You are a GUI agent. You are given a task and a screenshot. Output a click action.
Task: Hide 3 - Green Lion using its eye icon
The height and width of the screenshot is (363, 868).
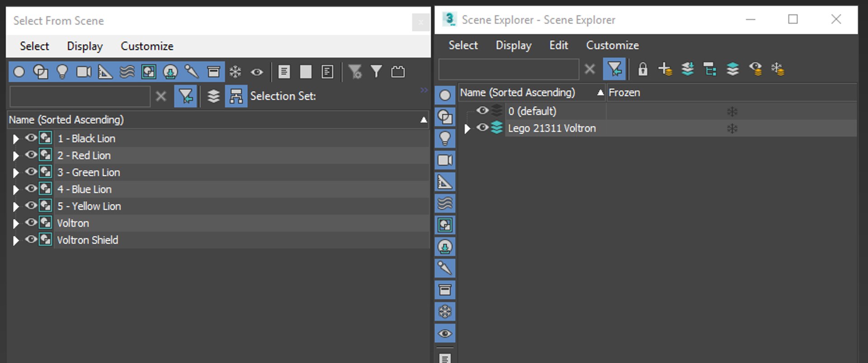click(31, 172)
